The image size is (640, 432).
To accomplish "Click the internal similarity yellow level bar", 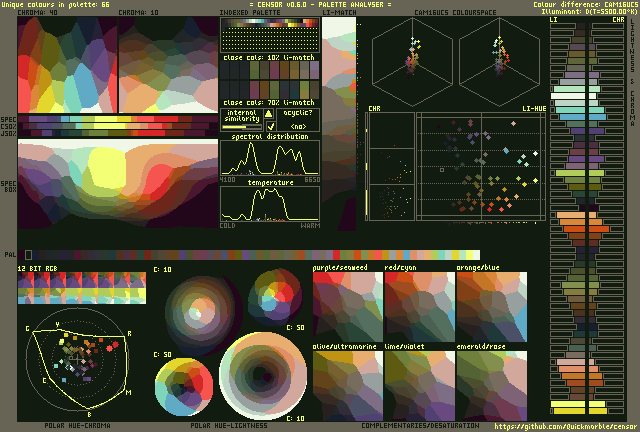I will [241, 127].
